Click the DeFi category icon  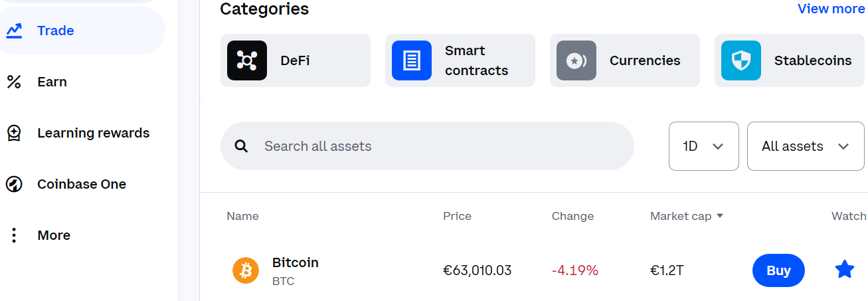coord(247,60)
